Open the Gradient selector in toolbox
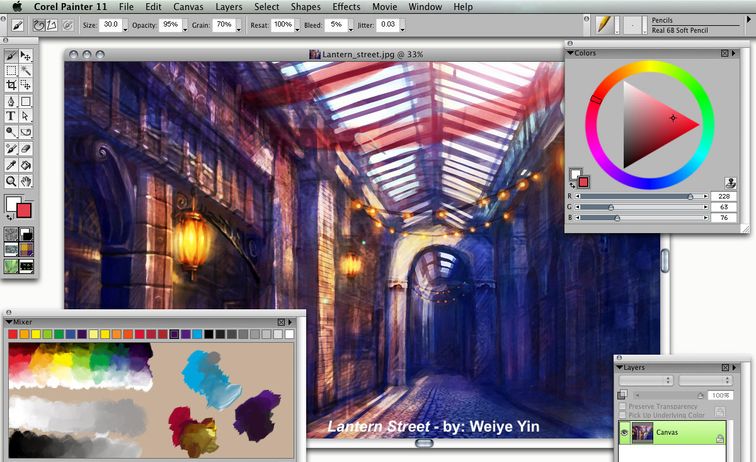 click(26, 234)
